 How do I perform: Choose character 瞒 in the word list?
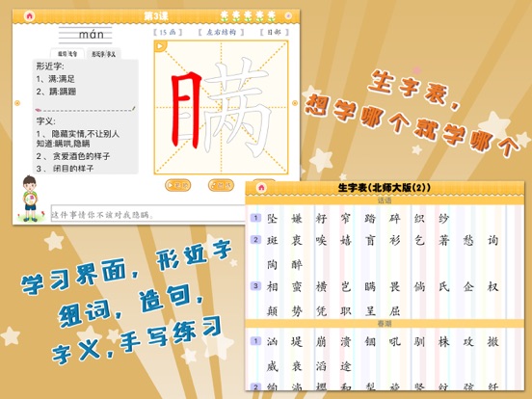(370, 286)
